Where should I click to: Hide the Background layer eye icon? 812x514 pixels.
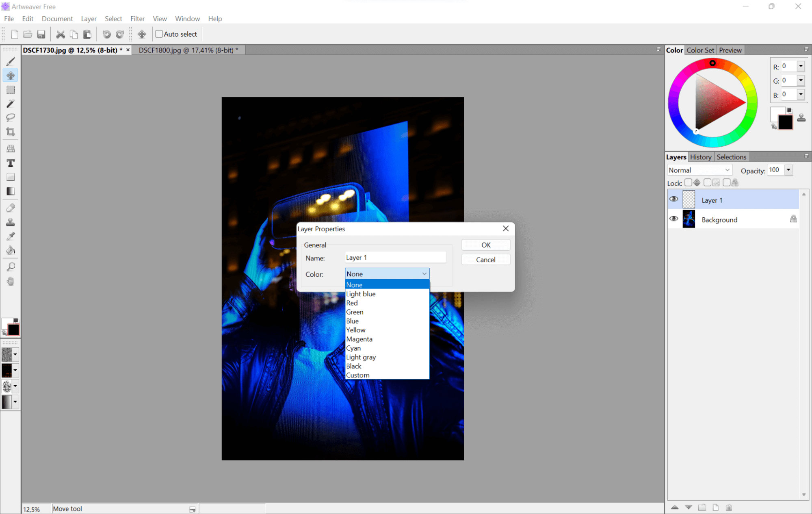click(x=674, y=219)
